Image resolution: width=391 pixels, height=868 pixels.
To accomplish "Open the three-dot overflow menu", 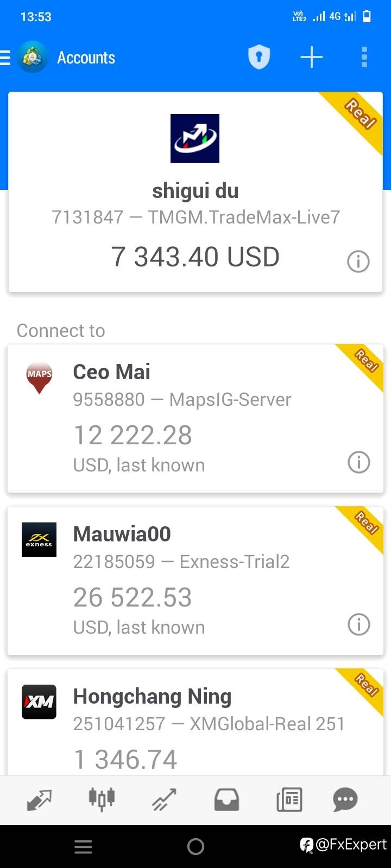I will coord(364,57).
